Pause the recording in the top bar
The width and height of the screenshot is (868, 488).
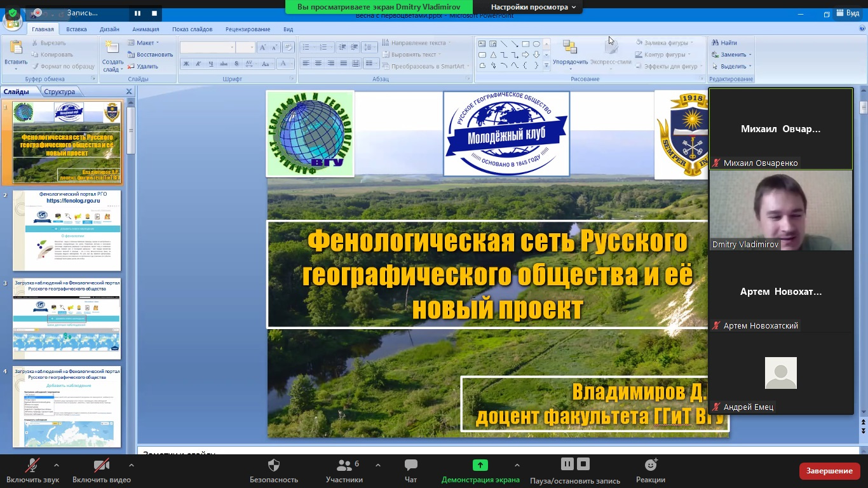pyautogui.click(x=138, y=13)
